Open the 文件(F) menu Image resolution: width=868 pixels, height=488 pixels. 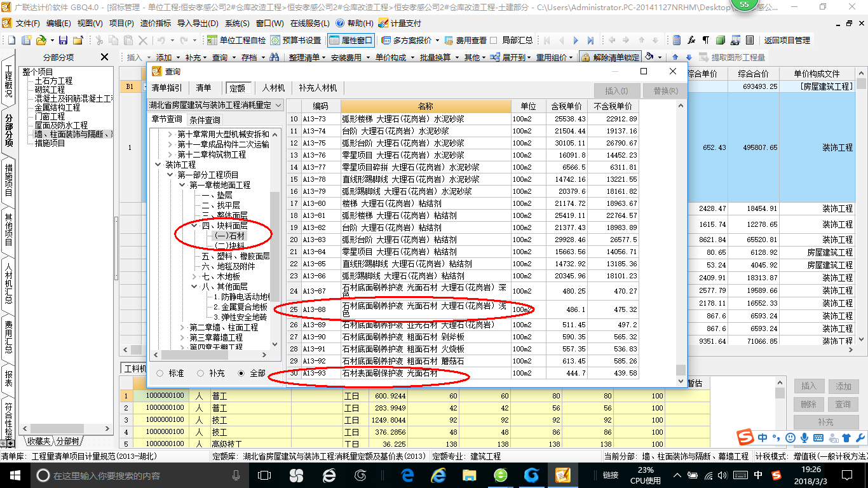[28, 23]
